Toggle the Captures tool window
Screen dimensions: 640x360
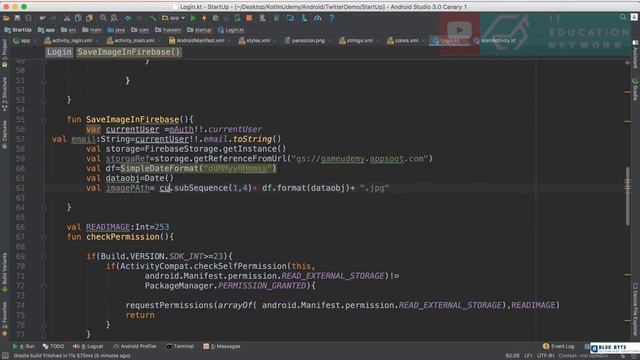tap(4, 135)
